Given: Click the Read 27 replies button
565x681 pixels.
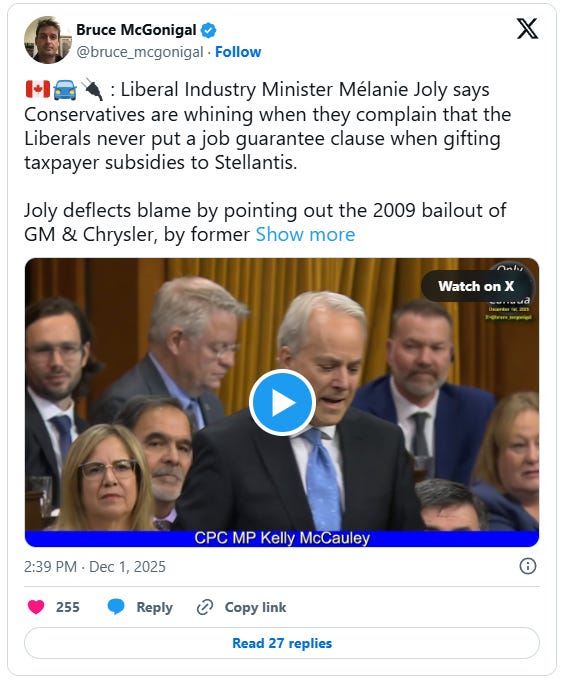Looking at the screenshot, I should (x=282, y=643).
